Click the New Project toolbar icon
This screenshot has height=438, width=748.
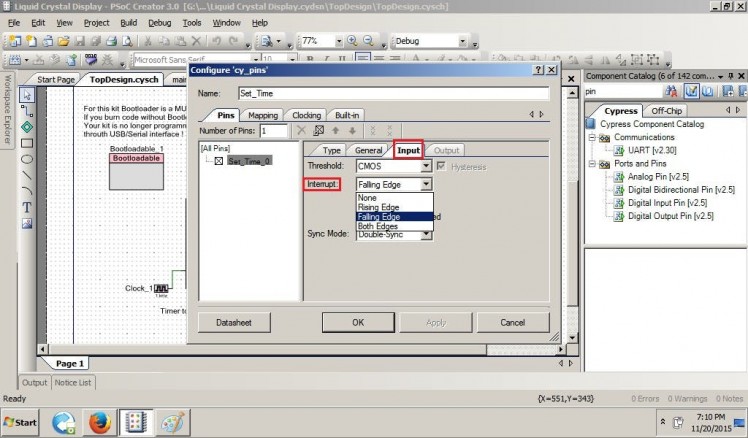(15, 41)
